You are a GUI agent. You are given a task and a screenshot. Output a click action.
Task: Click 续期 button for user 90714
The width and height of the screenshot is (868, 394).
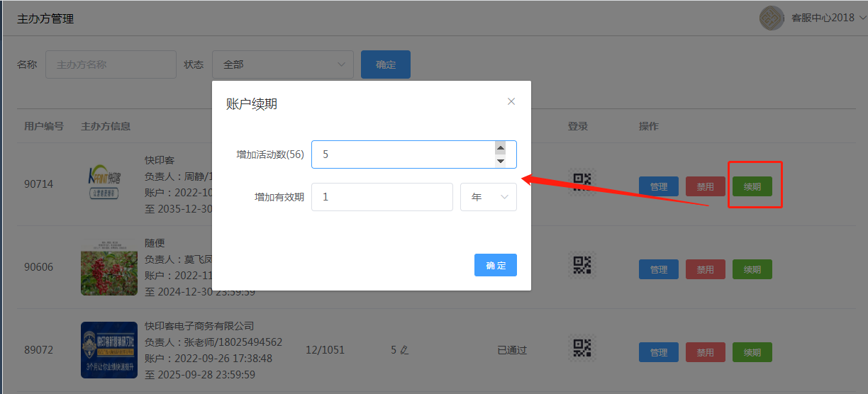(x=752, y=187)
